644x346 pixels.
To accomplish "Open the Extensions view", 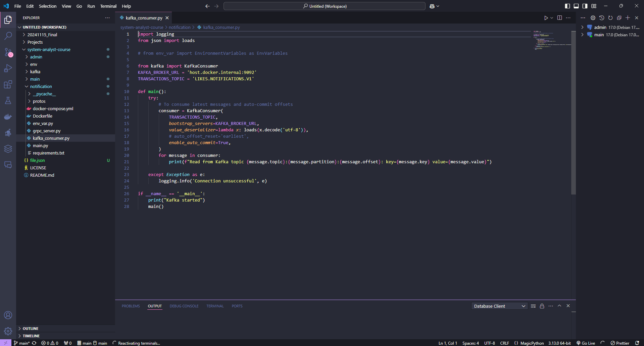I will (x=8, y=84).
